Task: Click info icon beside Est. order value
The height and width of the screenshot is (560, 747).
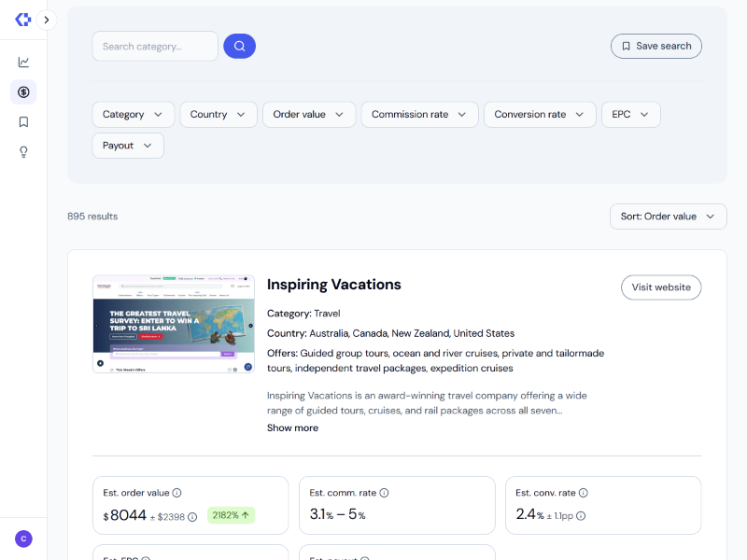Action: coord(176,493)
